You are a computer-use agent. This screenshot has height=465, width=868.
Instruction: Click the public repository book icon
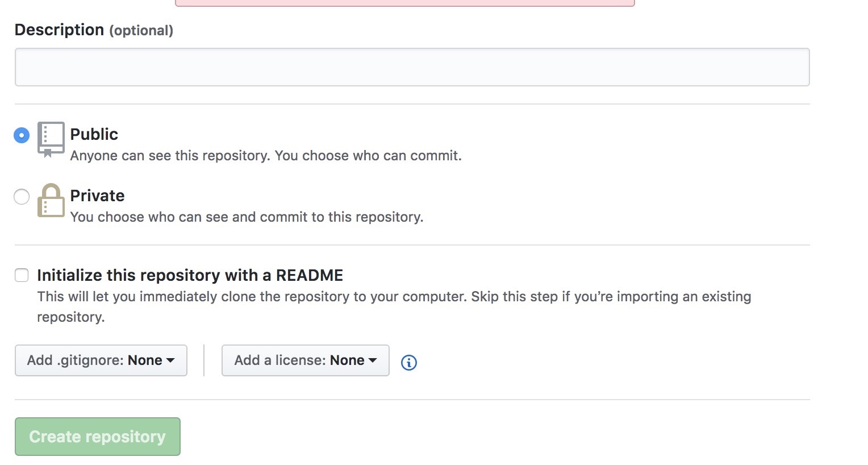pyautogui.click(x=51, y=139)
